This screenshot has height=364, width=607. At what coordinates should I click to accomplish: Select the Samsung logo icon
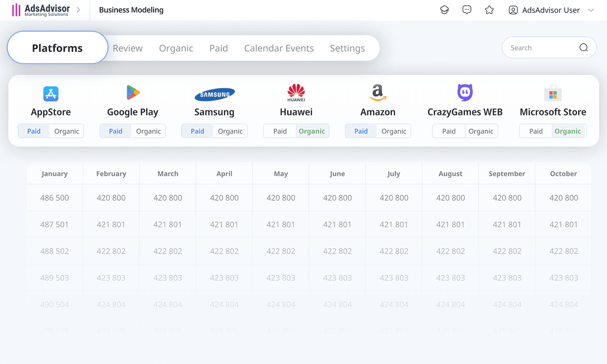pos(215,94)
